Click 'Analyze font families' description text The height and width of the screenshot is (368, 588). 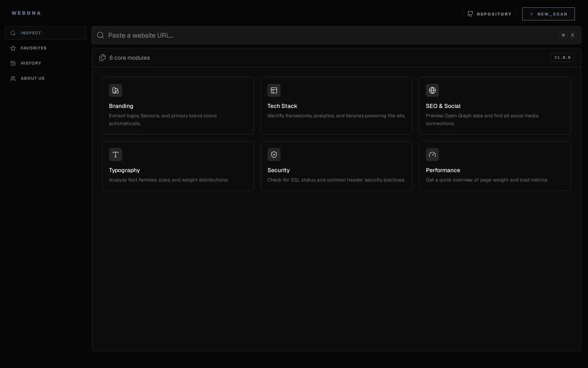[169, 180]
